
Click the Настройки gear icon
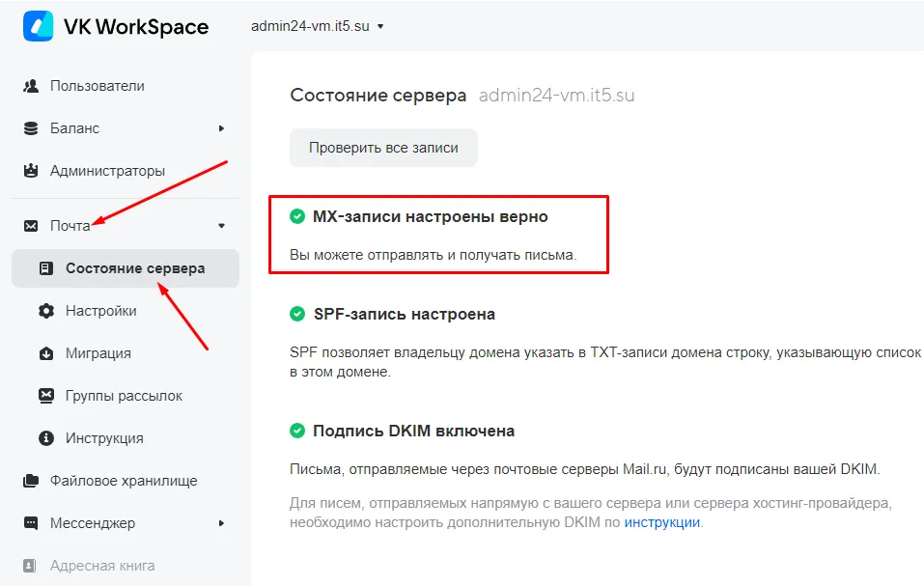(46, 311)
